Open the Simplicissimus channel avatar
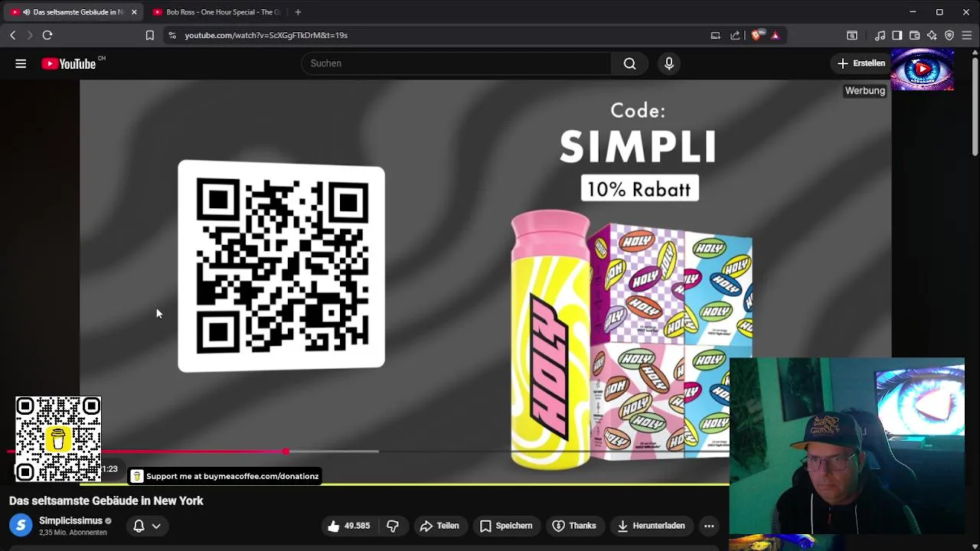Image resolution: width=980 pixels, height=551 pixels. [x=21, y=525]
